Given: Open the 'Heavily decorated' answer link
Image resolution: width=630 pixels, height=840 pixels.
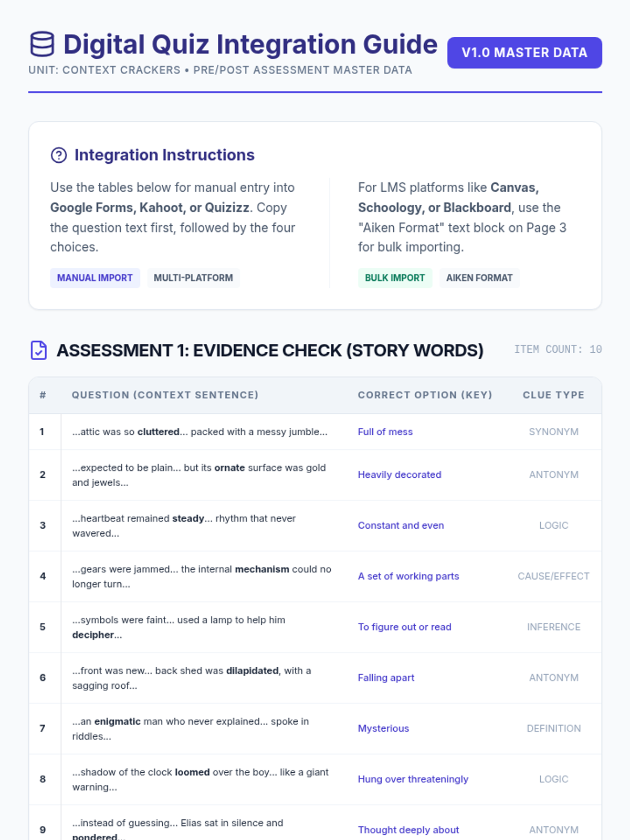Looking at the screenshot, I should pos(399,475).
